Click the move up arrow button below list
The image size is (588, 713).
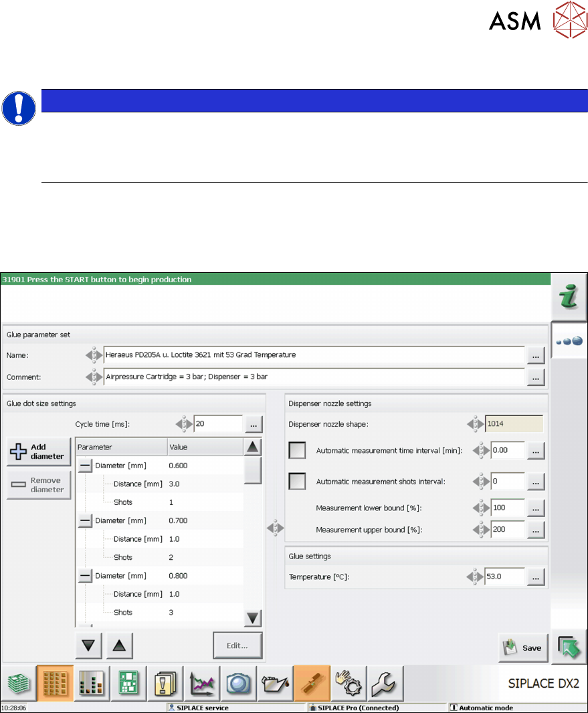(x=119, y=645)
